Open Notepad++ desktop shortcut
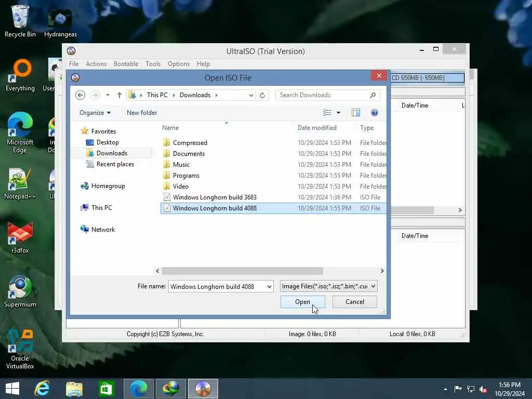This screenshot has width=532, height=399. coord(20,183)
